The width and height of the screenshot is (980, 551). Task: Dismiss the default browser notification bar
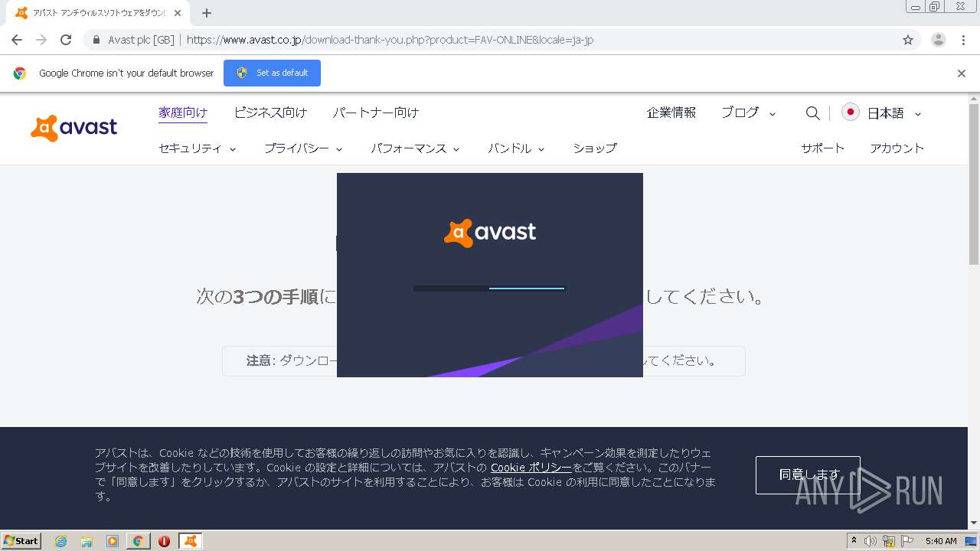[962, 73]
